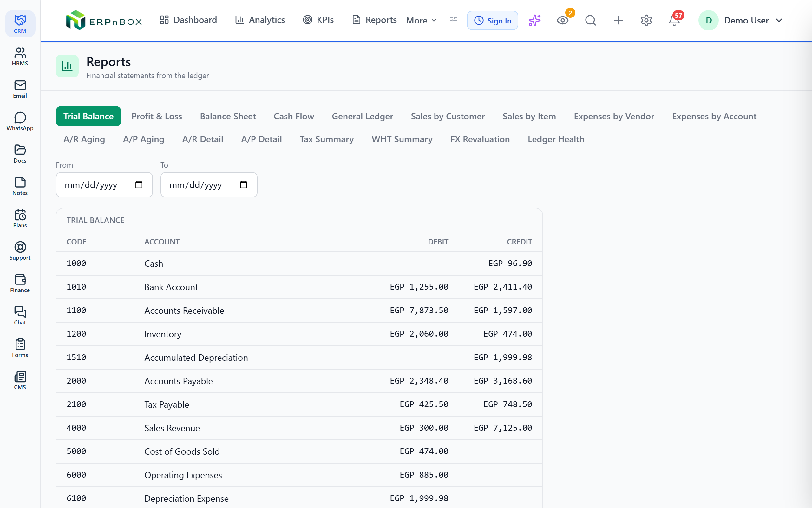This screenshot has height=508, width=812.
Task: Open the CRM module in sidebar
Action: tap(20, 24)
